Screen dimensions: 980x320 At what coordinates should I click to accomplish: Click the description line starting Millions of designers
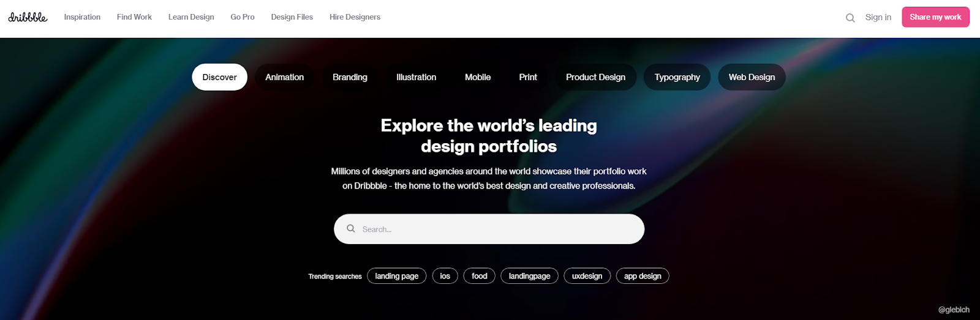pos(489,171)
